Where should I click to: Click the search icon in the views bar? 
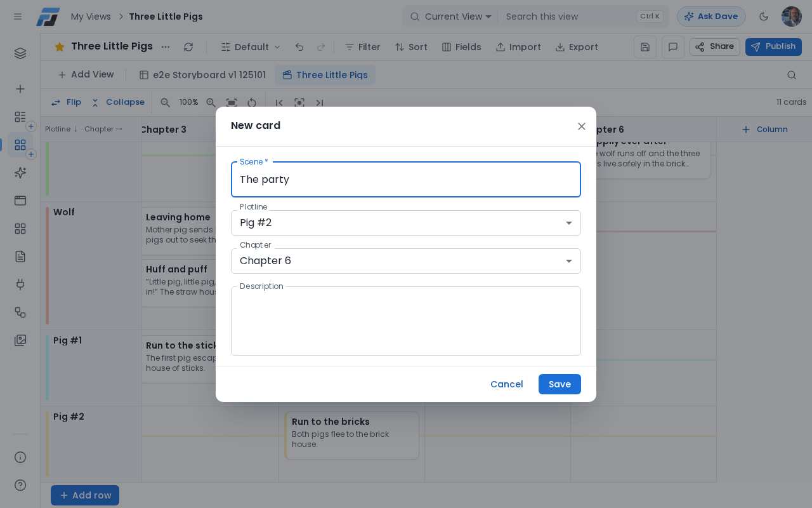792,75
